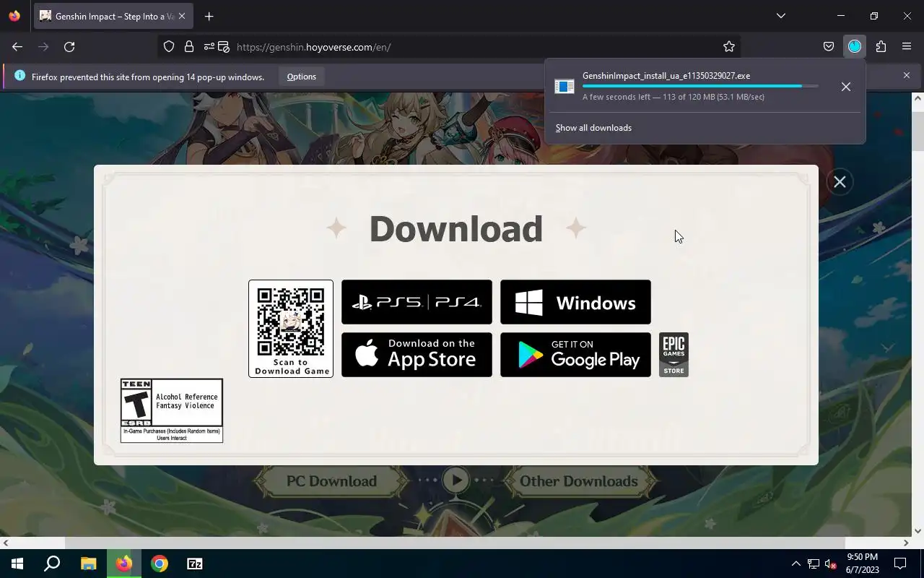This screenshot has height=578, width=924.
Task: Reload the current page
Action: click(69, 47)
